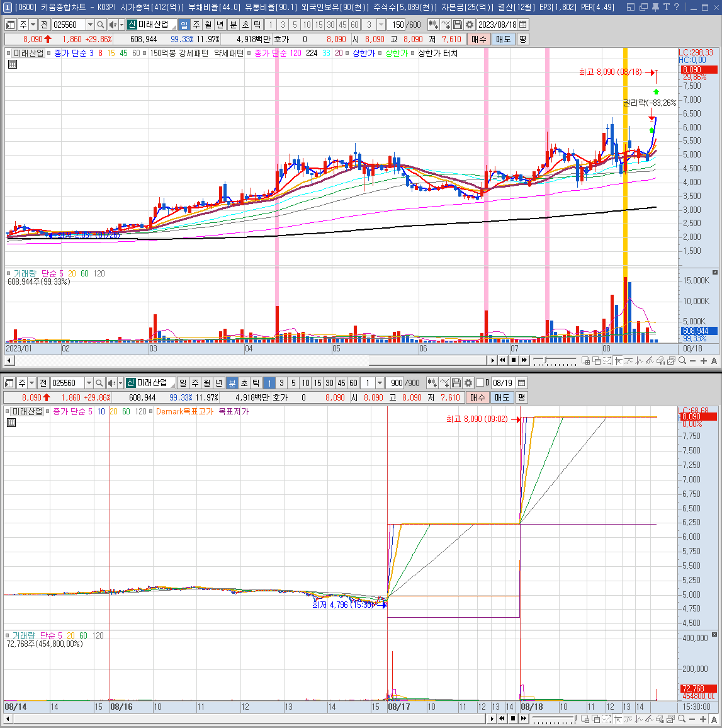The image size is (722, 728).
Task: Click the upper chart play forward control
Action: pos(493,360)
